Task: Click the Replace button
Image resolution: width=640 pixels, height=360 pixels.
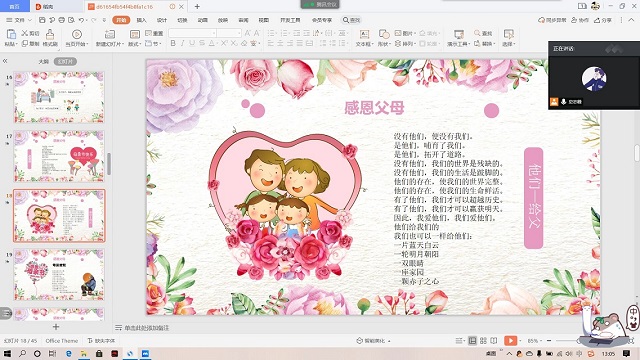Action: (484, 43)
